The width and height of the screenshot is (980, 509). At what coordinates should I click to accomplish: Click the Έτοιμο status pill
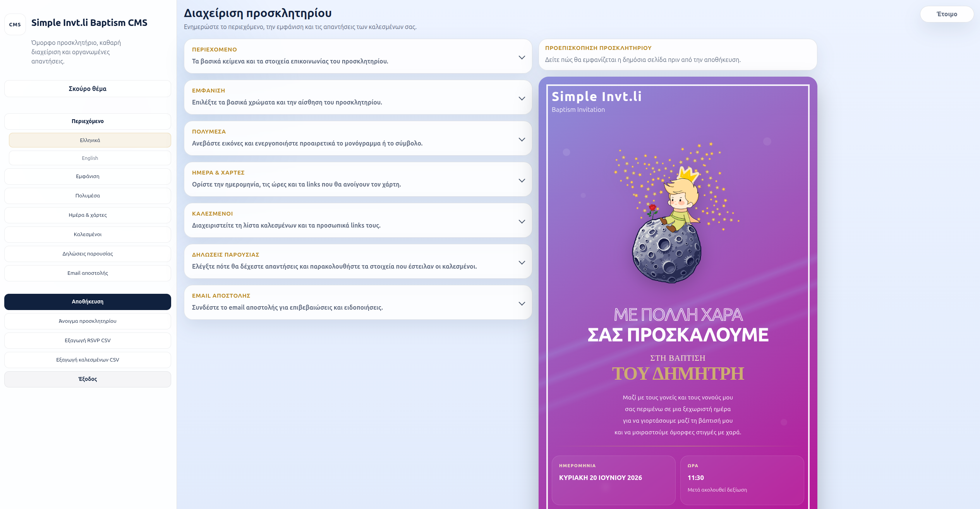[947, 14]
